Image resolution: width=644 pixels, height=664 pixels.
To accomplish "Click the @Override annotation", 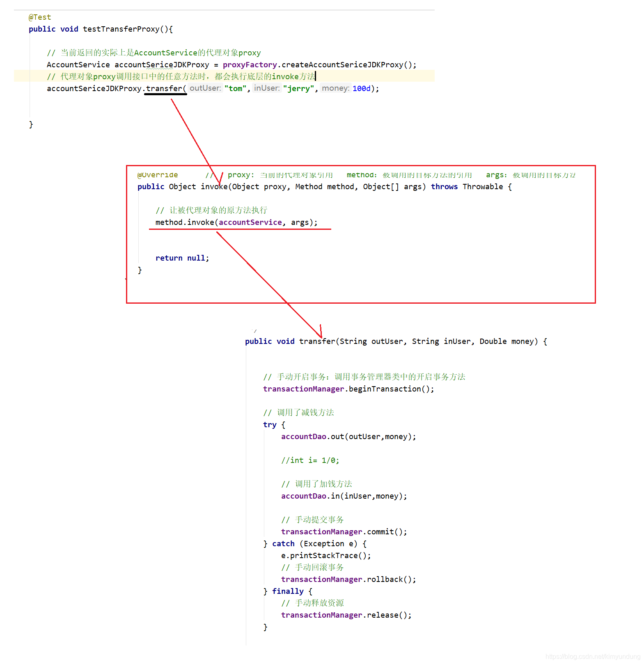I will (158, 175).
